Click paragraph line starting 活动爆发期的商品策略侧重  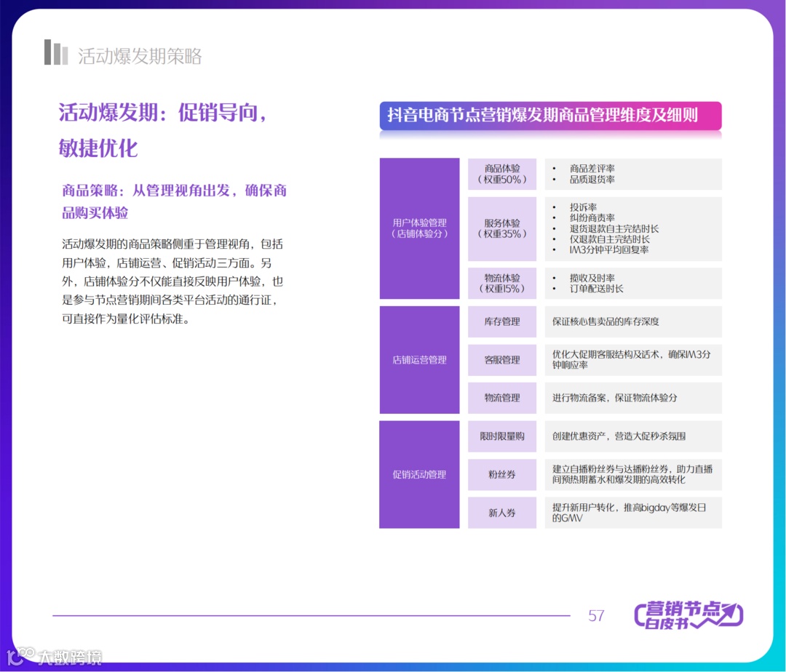pyautogui.click(x=172, y=244)
